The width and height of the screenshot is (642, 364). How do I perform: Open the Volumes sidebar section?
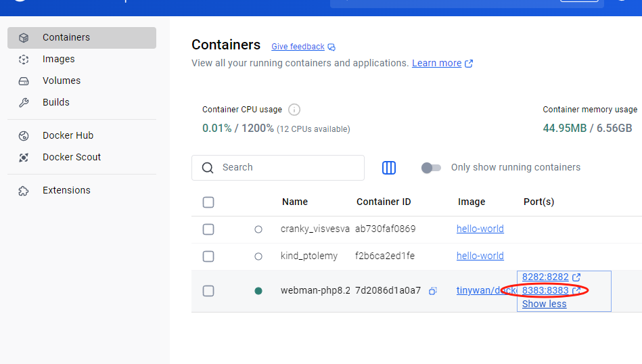tap(81, 81)
